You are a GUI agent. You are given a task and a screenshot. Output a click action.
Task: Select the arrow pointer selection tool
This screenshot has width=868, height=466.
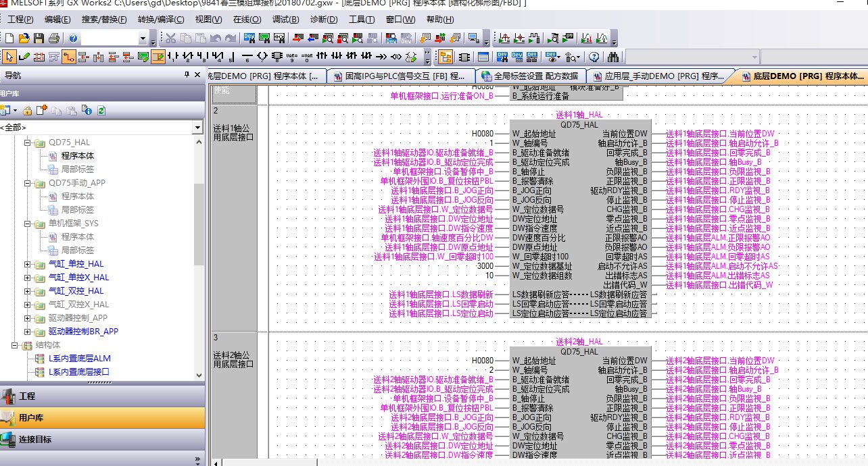pyautogui.click(x=9, y=57)
